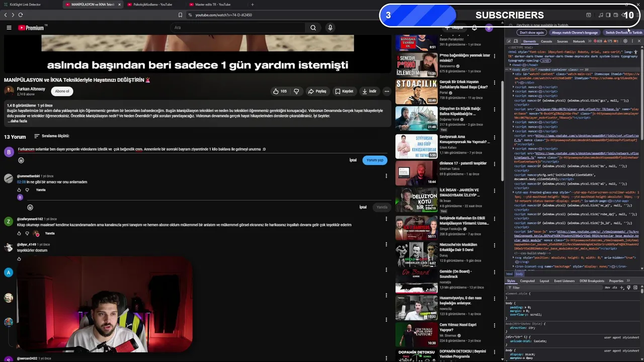Screen dimensions: 644x362
Task: Open the DevTools accessibility figure badge
Action: click(x=635, y=52)
